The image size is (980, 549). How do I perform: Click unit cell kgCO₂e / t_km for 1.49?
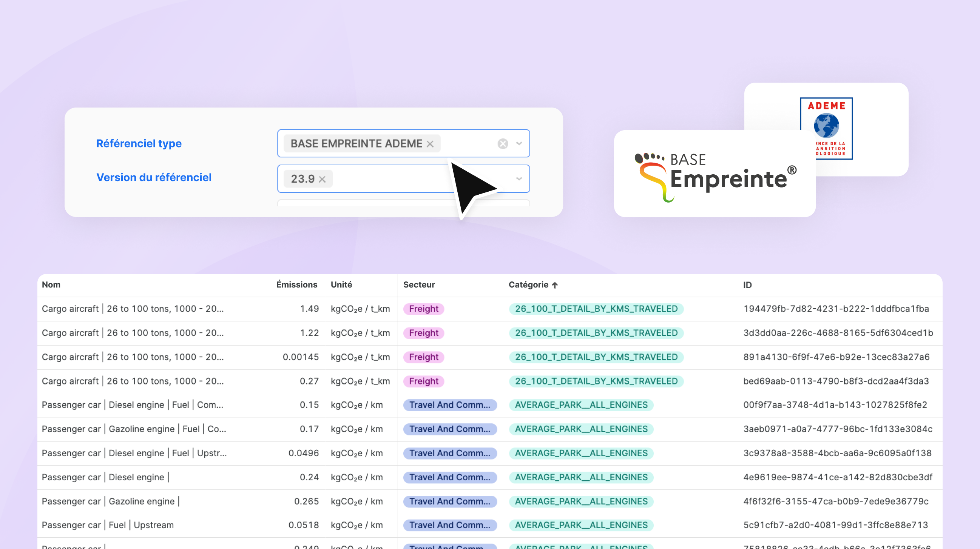pyautogui.click(x=360, y=309)
